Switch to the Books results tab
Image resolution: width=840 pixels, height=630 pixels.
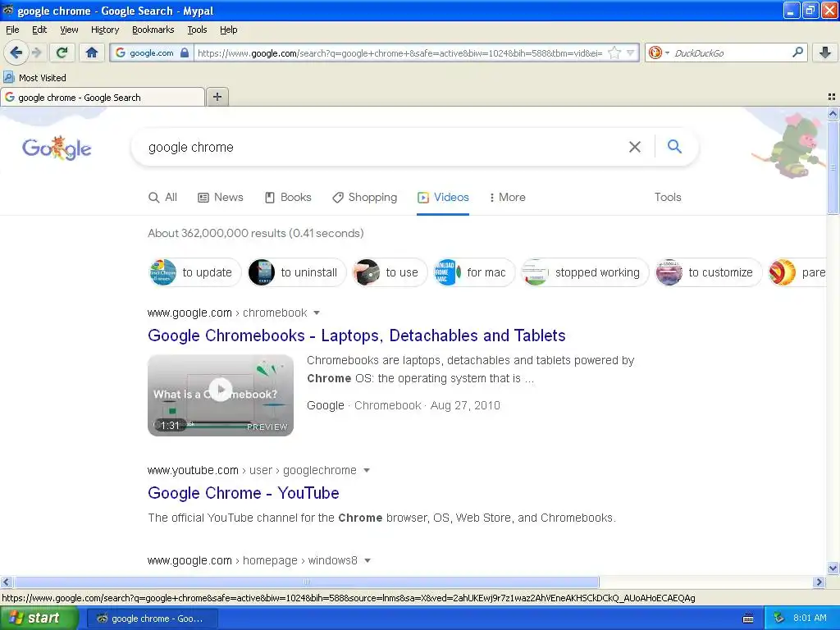click(x=288, y=197)
